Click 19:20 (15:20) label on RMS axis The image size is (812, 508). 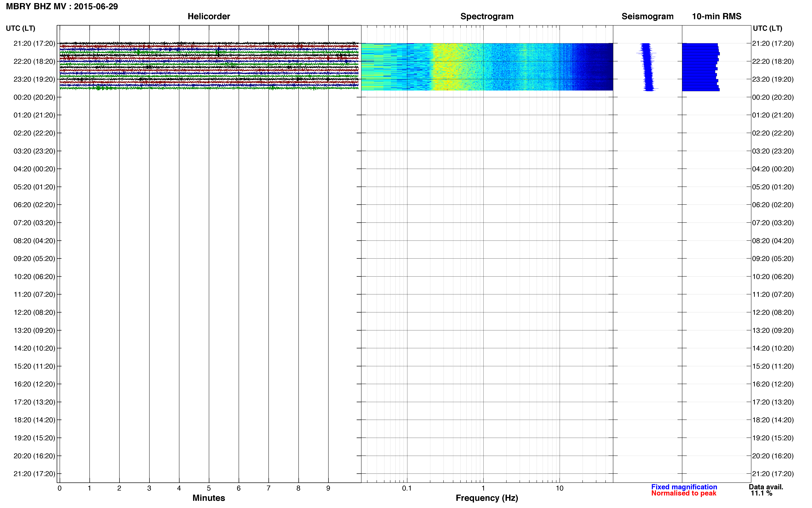(x=773, y=438)
